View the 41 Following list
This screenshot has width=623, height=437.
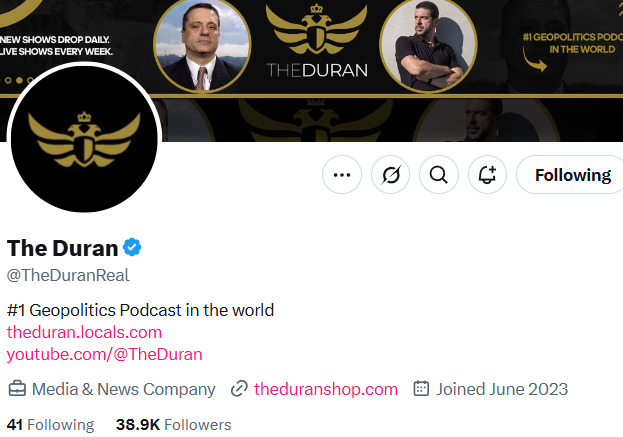50,425
